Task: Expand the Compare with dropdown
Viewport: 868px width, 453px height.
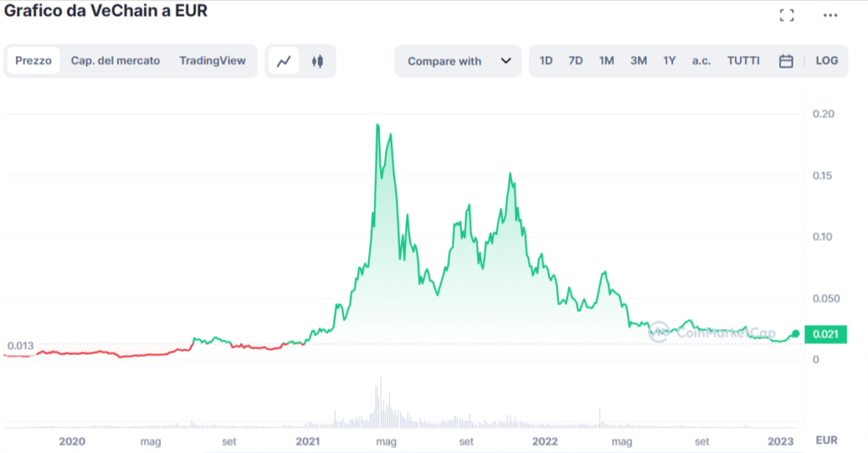Action: 458,61
